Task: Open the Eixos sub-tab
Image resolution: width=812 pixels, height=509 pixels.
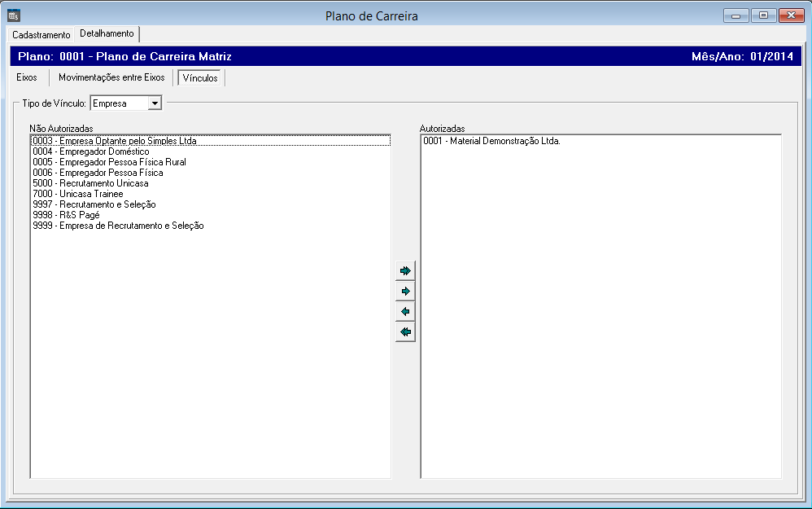Action: tap(27, 77)
